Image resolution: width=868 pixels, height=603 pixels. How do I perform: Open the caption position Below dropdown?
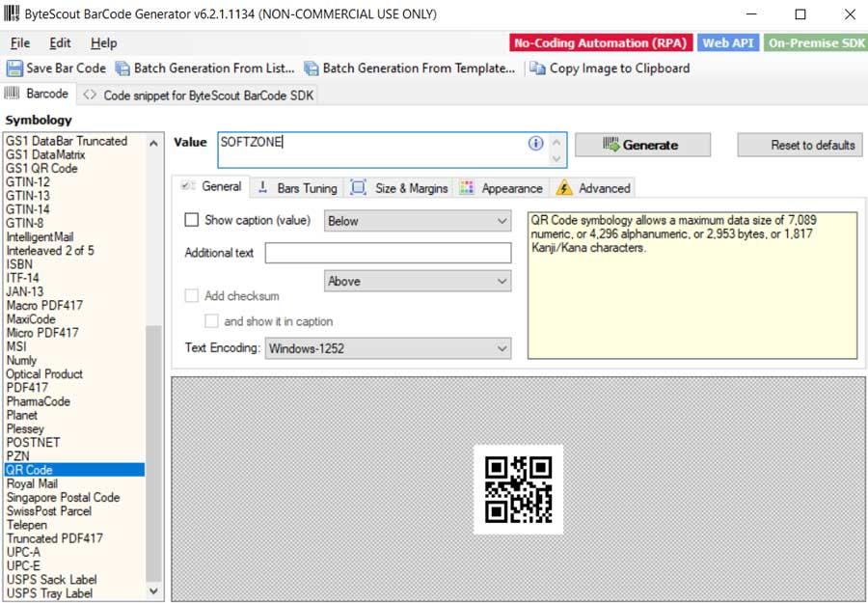(418, 221)
